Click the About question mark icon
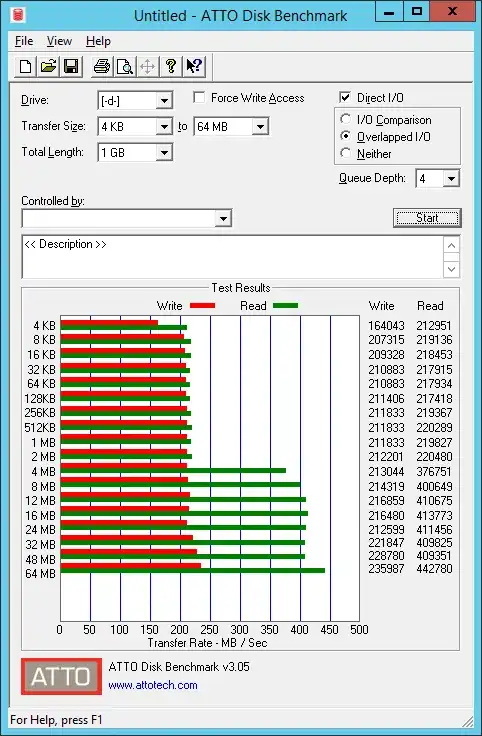The image size is (482, 736). click(170, 67)
